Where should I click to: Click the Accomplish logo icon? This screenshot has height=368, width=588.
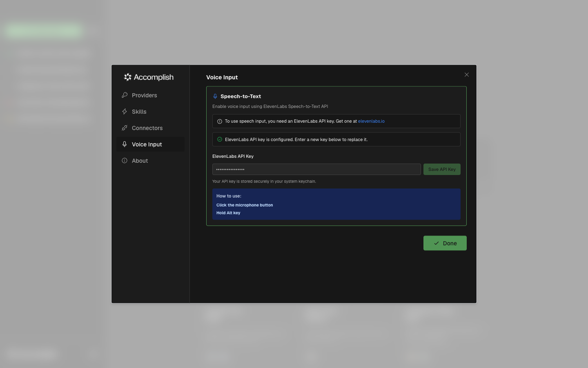127,77
